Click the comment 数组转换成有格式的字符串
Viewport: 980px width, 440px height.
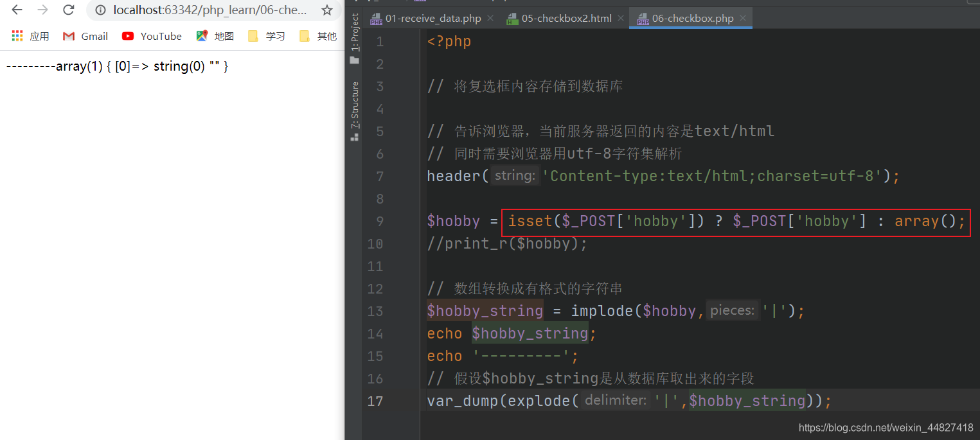click(539, 288)
